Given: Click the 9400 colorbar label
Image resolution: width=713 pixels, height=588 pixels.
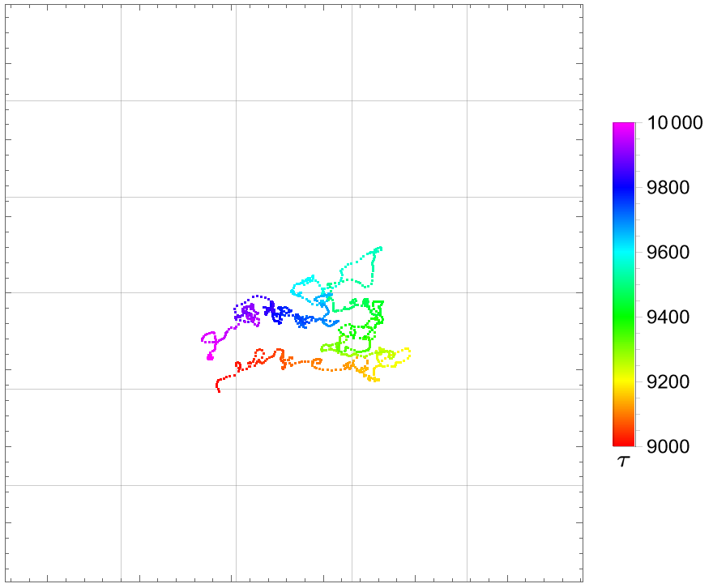Looking at the screenshot, I should pyautogui.click(x=668, y=317).
